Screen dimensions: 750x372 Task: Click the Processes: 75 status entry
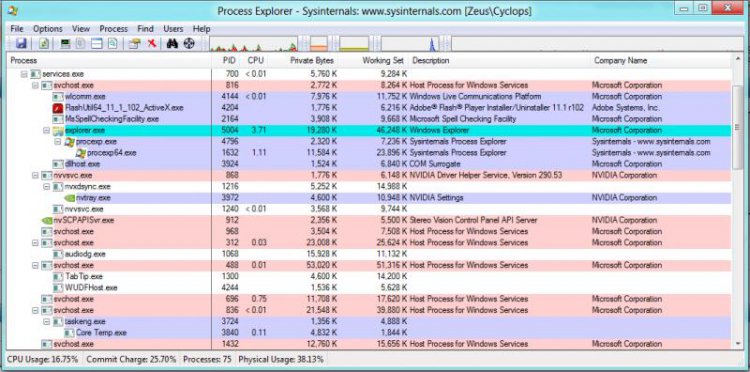click(x=207, y=359)
